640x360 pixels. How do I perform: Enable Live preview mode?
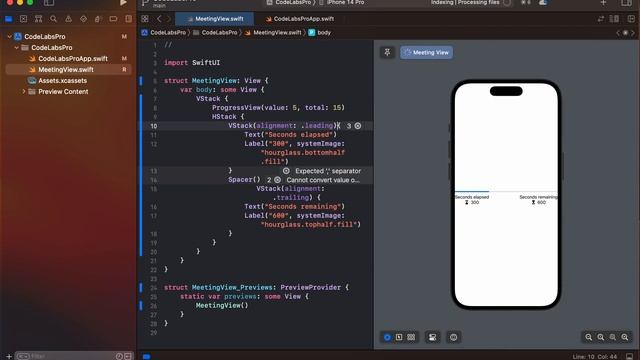coord(387,337)
